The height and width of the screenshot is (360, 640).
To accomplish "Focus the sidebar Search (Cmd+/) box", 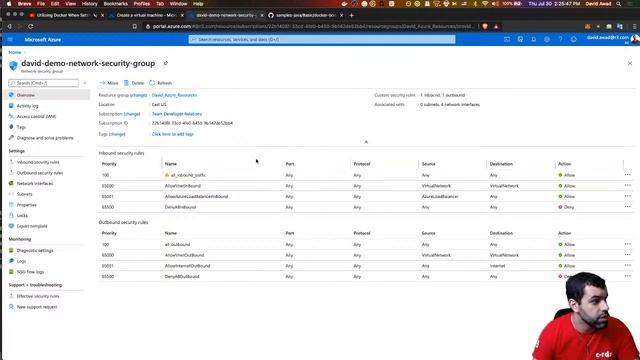I will [x=44, y=83].
